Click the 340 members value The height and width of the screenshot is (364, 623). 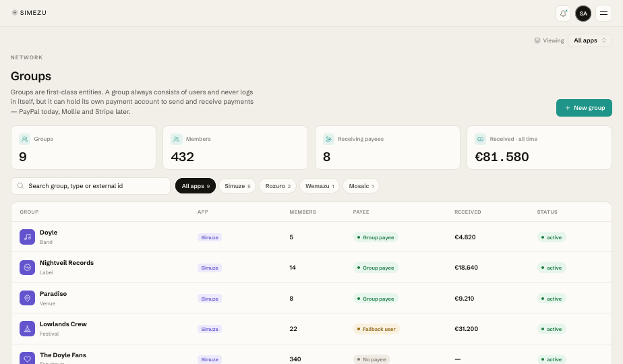coord(295,359)
